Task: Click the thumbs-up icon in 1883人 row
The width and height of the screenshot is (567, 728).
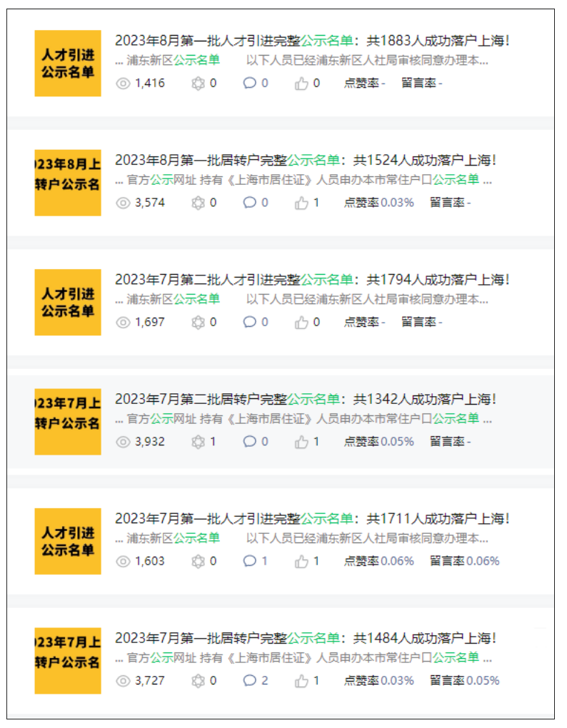Action: pyautogui.click(x=301, y=84)
